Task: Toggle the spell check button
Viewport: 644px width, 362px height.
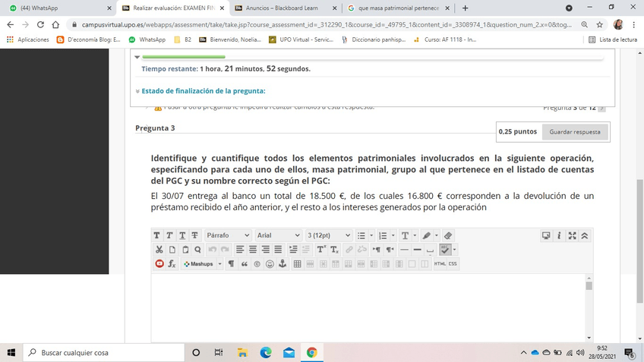Action: pyautogui.click(x=447, y=250)
